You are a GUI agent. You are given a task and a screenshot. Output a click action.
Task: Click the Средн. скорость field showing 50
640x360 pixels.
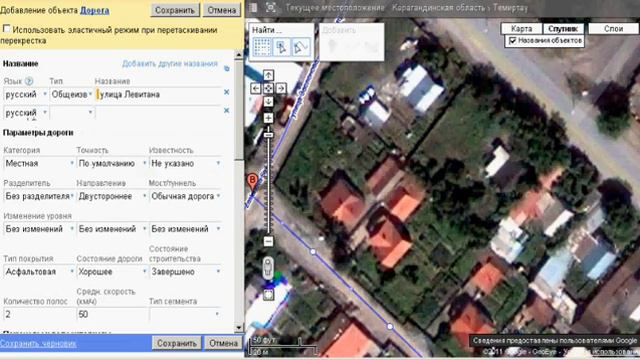click(112, 314)
